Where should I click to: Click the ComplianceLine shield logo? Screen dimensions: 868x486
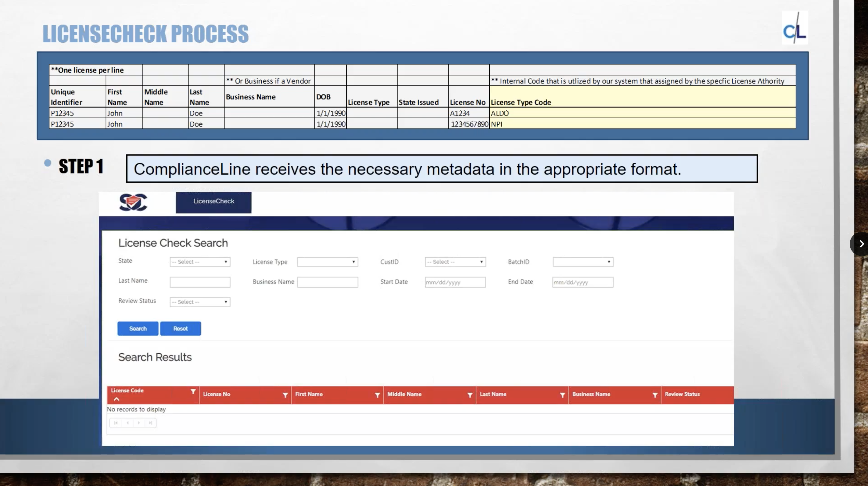(x=133, y=202)
